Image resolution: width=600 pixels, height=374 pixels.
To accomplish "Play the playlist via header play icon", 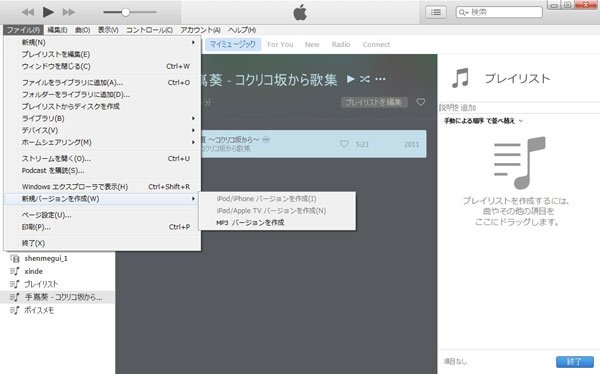I will (350, 79).
